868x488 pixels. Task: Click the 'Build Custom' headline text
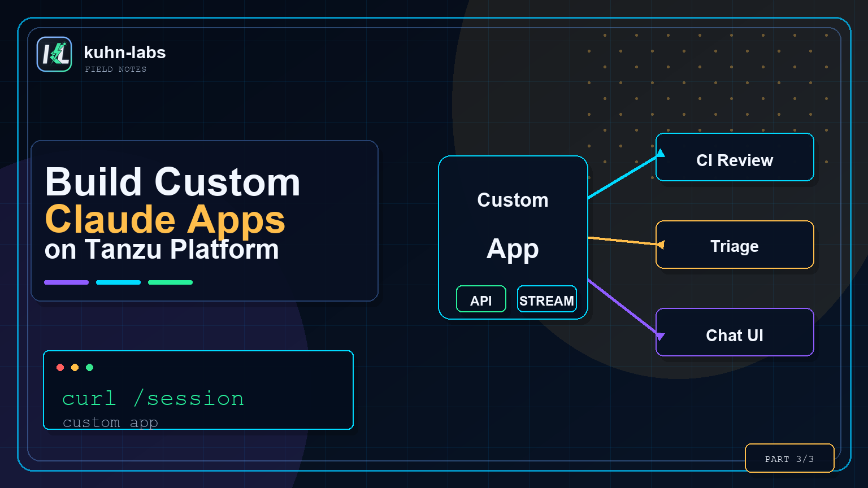(x=172, y=182)
